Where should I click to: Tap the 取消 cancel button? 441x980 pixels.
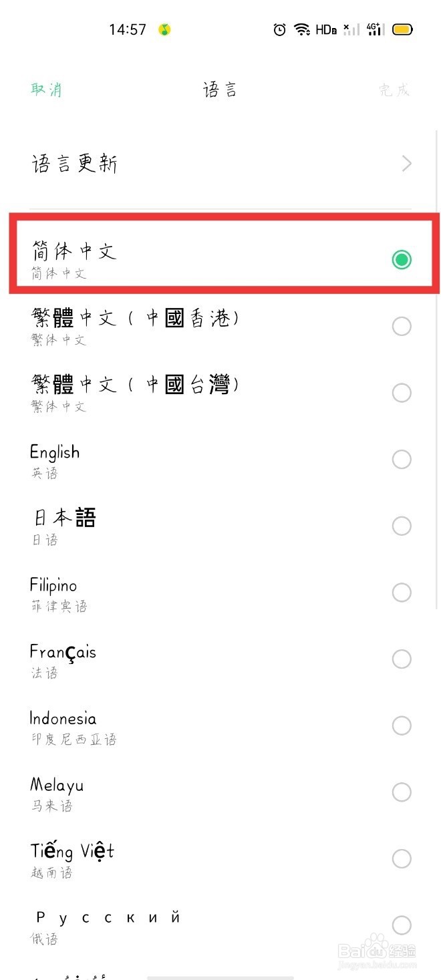[47, 89]
